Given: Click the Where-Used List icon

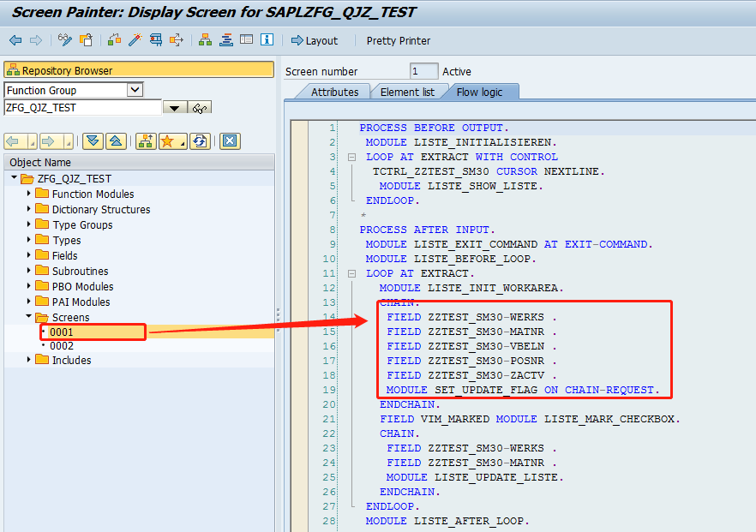Looking at the screenshot, I should click(x=177, y=40).
